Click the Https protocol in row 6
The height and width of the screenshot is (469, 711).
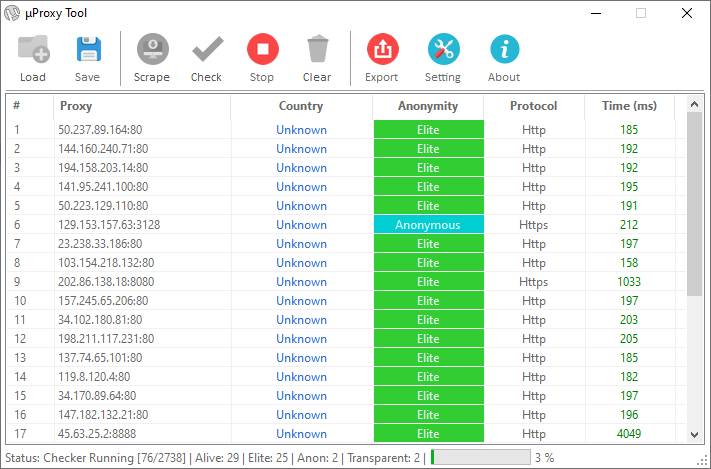pyautogui.click(x=534, y=225)
